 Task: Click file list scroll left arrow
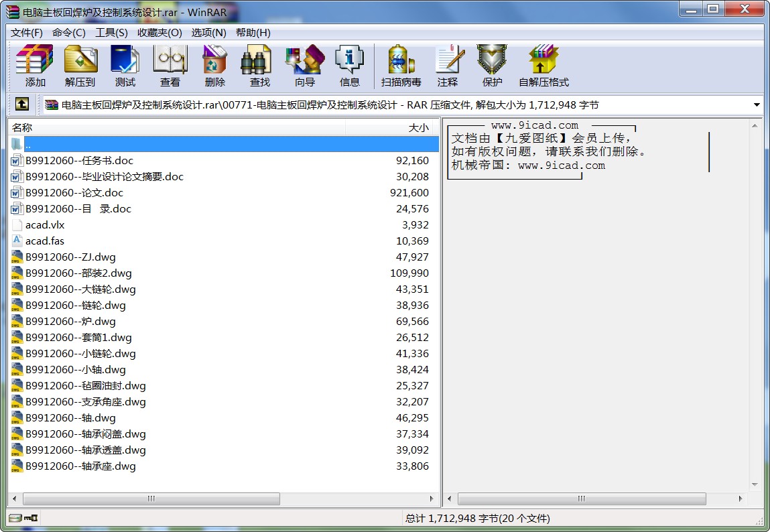(x=14, y=498)
